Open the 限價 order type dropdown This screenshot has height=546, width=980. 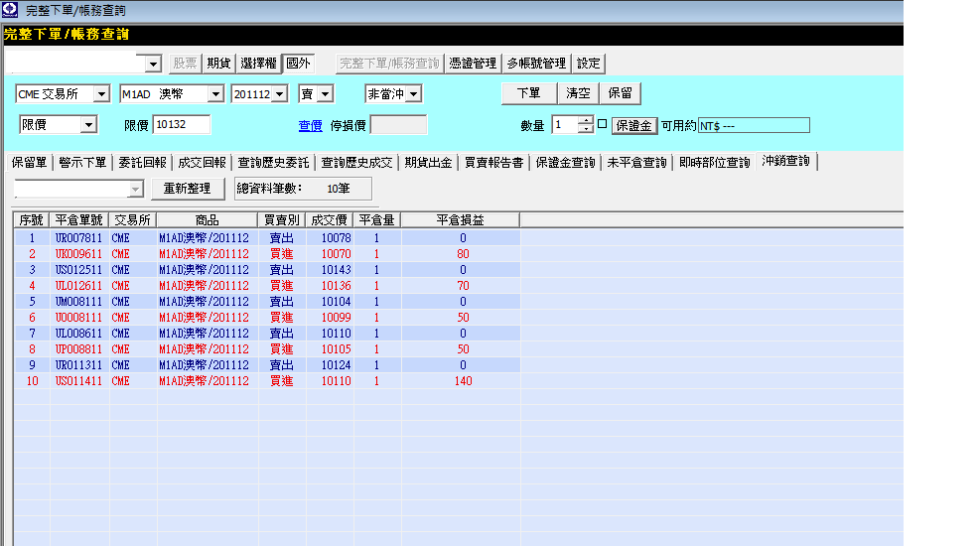pos(88,125)
